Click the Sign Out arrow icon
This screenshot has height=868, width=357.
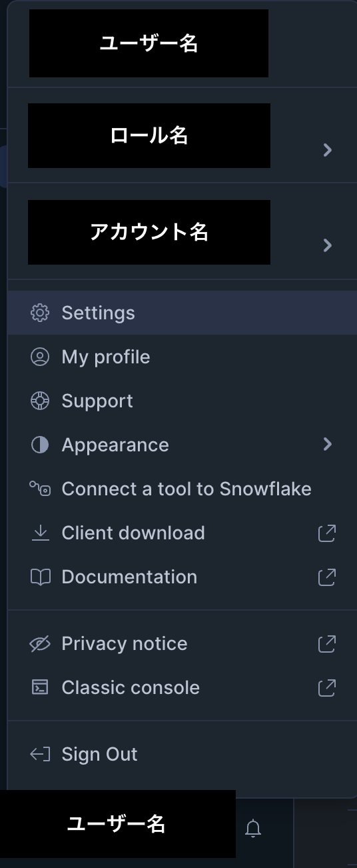pyautogui.click(x=40, y=754)
